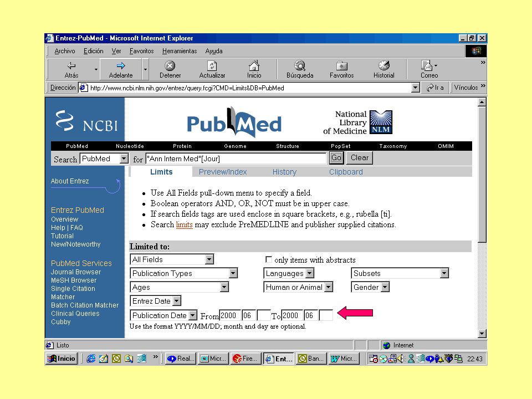Expand the address bar URL dropdown
The width and height of the screenshot is (532, 399).
pyautogui.click(x=416, y=88)
